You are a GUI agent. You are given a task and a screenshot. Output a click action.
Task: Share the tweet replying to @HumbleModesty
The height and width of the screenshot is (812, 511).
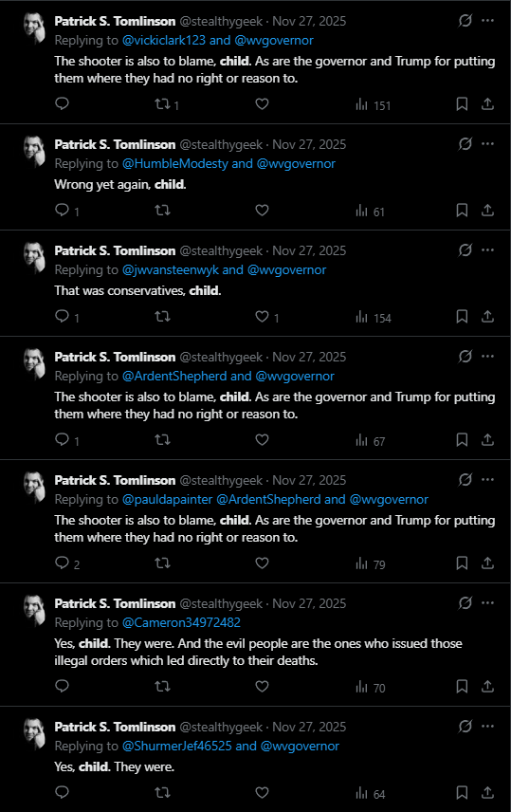(x=487, y=211)
